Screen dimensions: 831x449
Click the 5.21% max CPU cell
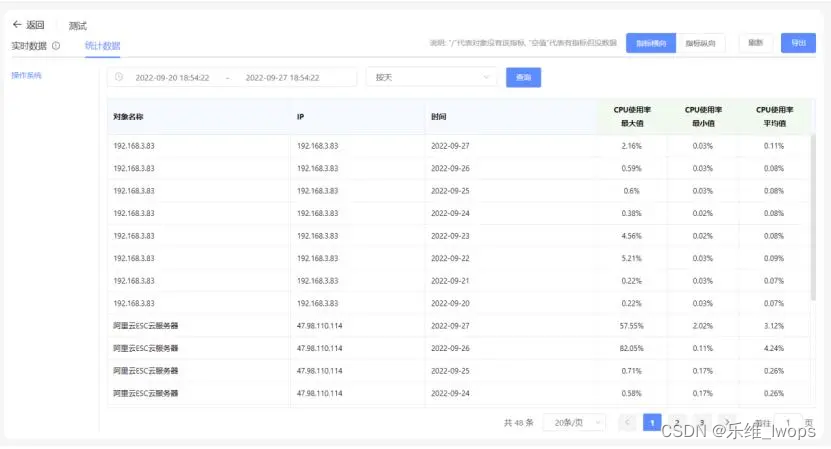(632, 258)
